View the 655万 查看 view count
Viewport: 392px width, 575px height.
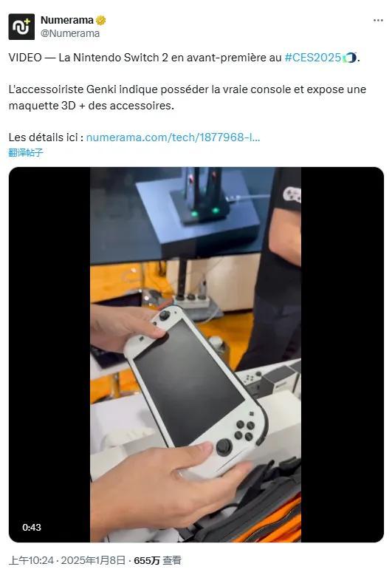pos(157,560)
